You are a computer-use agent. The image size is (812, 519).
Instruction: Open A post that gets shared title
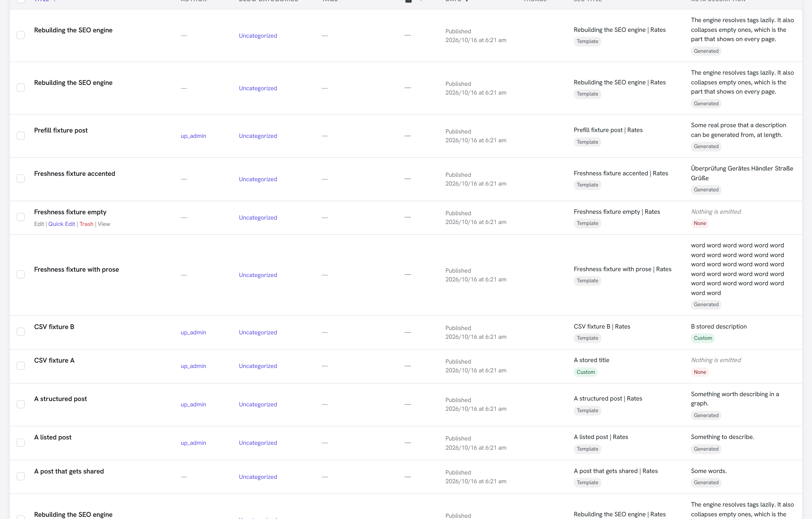tap(69, 471)
